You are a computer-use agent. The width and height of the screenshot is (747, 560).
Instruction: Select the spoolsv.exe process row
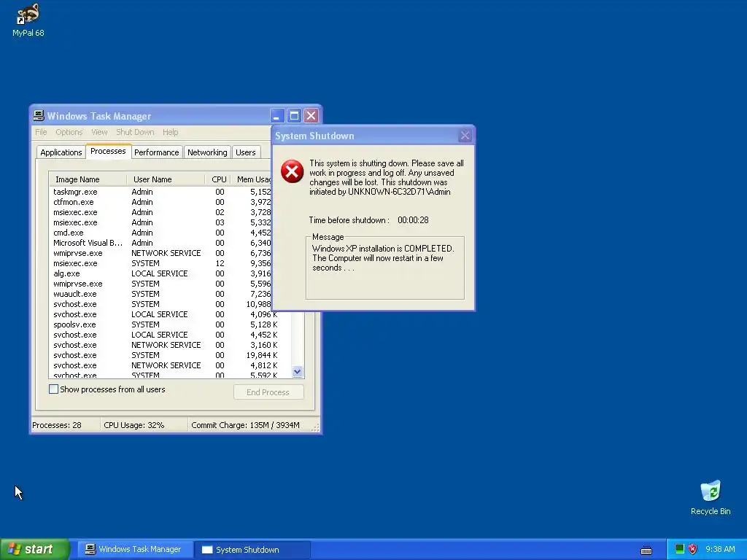pos(171,324)
